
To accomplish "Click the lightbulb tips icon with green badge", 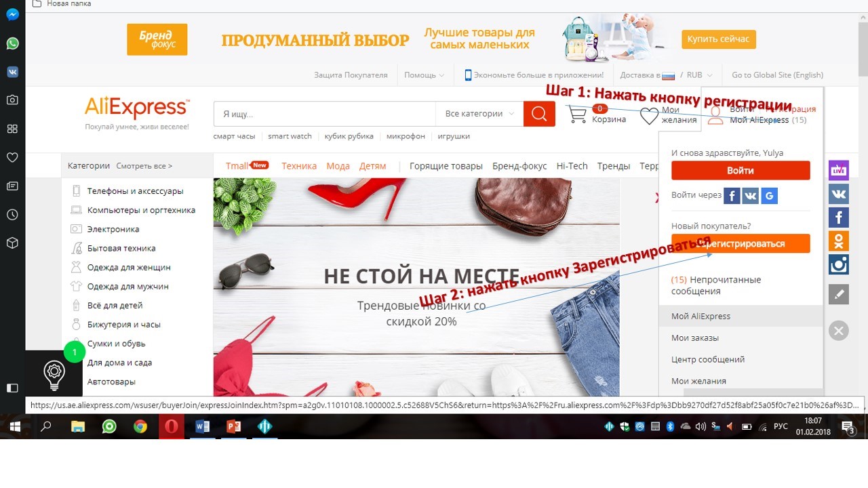I will click(x=54, y=373).
